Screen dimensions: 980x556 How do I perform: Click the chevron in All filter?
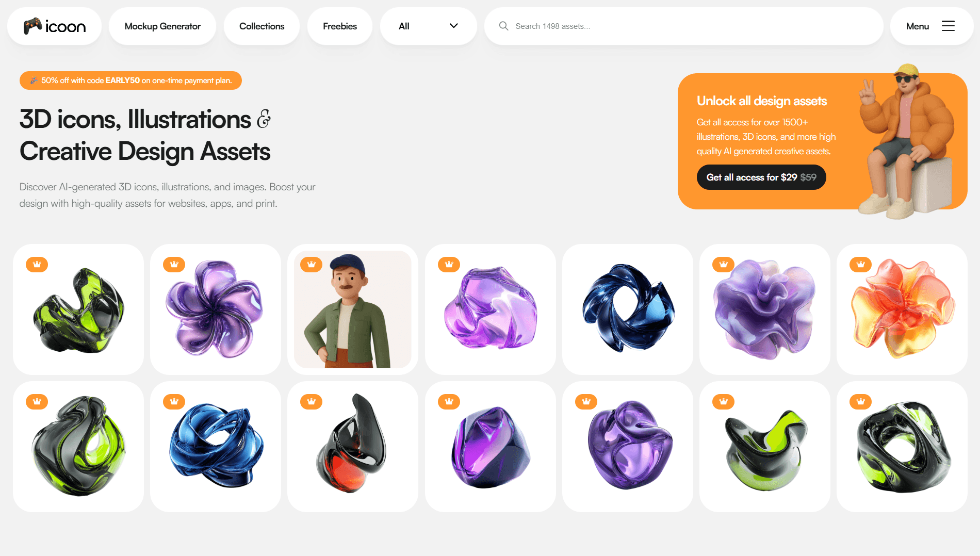(454, 26)
